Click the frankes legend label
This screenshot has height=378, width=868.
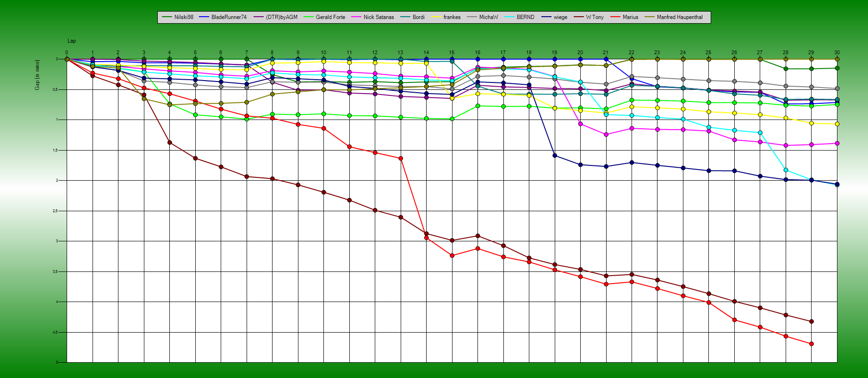pyautogui.click(x=446, y=17)
